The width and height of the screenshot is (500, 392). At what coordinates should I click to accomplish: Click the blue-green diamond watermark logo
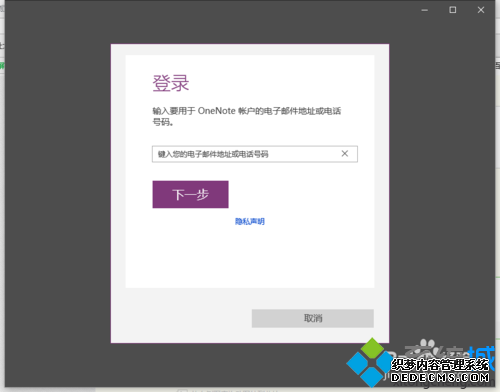[x=371, y=363]
